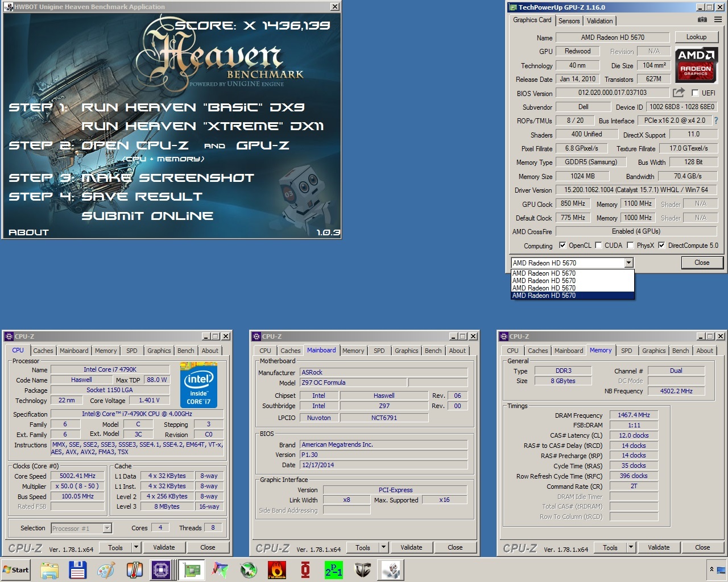This screenshot has height=582, width=728.
Task: Open the GPU selector combo box arrow
Action: point(628,263)
